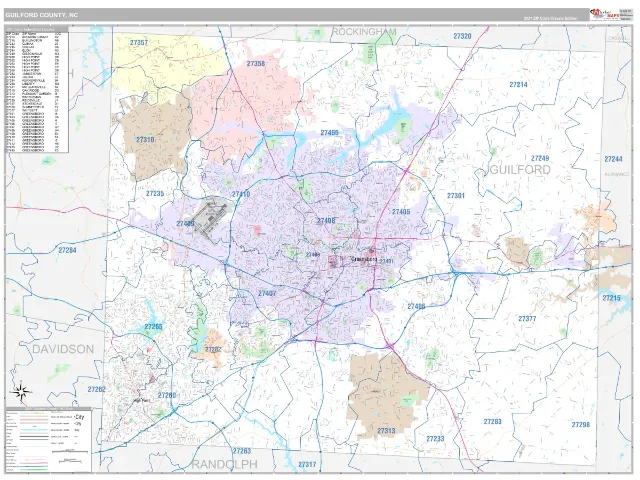Select ZIP code label 27298

[x=580, y=425]
